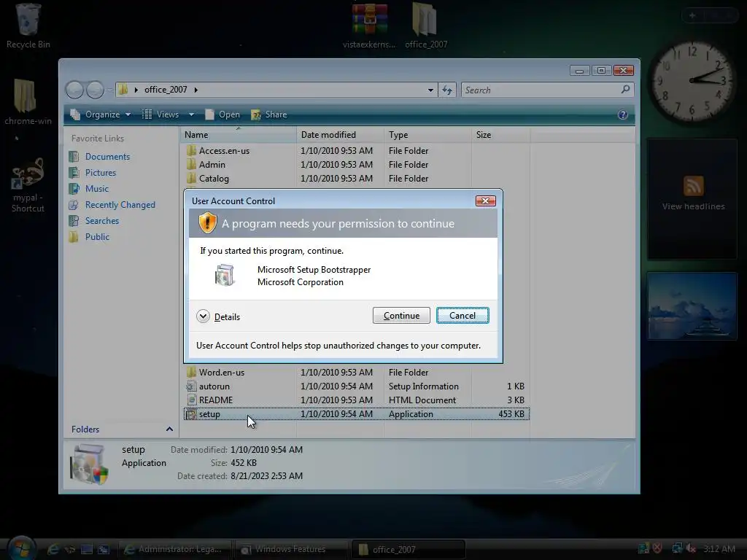Click Show Desktop in Quick Launch
Screen dimensions: 747x560
86,549
